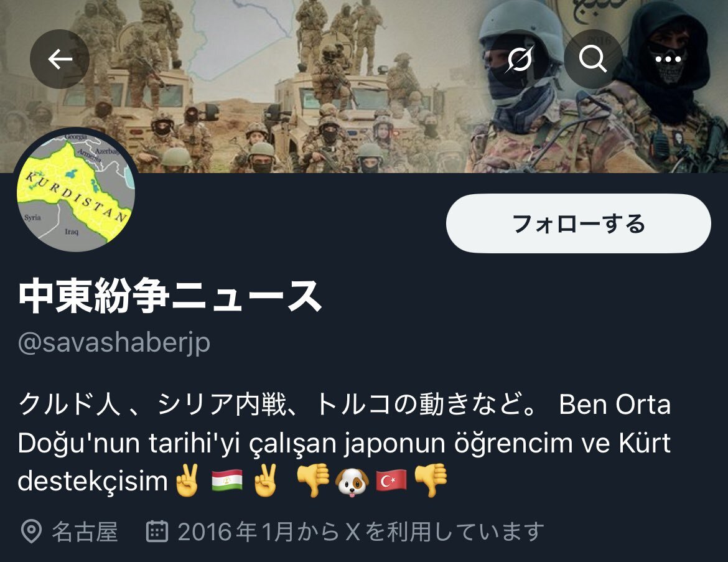Viewport: 728px width, 562px height.
Task: Tap the dog face emoji in bio
Action: point(352,482)
